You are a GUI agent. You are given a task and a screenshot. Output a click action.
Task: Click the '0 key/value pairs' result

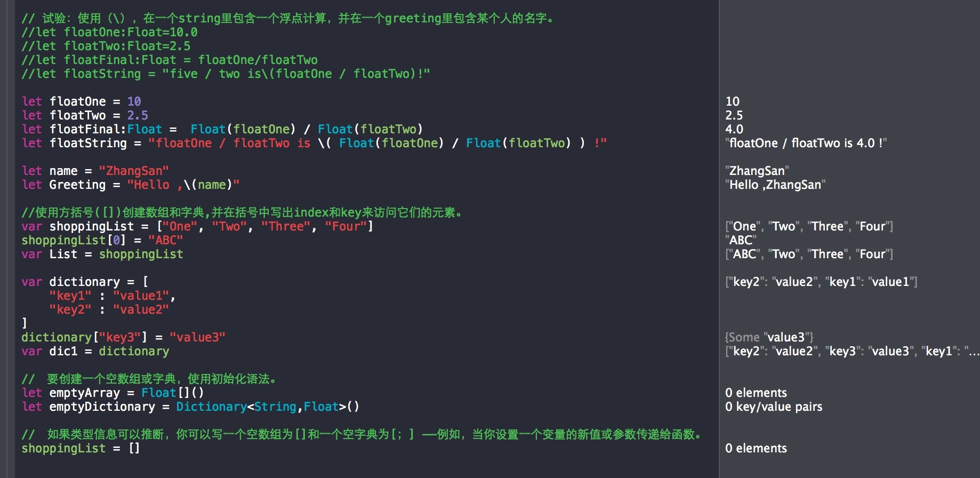pos(774,407)
